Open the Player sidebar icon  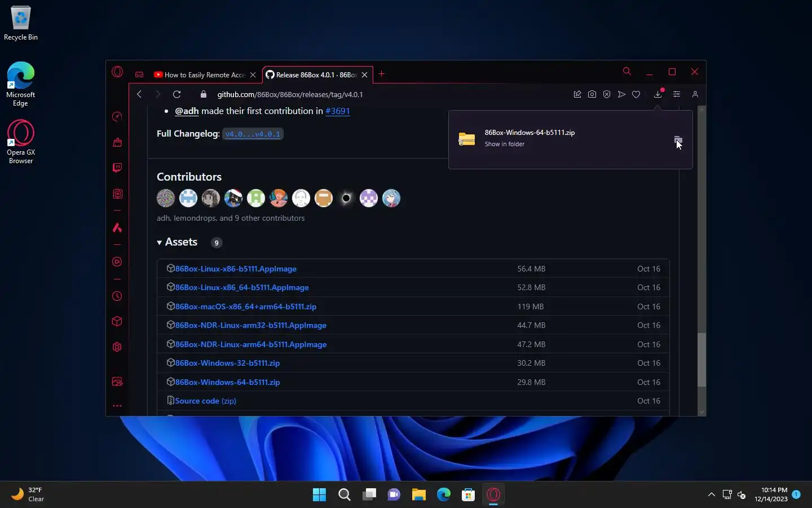(117, 262)
